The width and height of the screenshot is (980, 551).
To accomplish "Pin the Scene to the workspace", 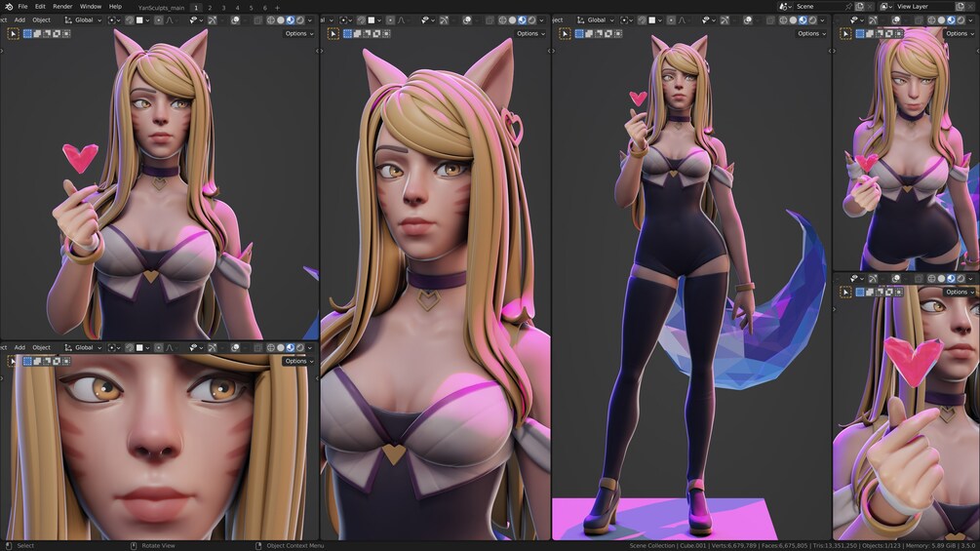I will [x=848, y=6].
